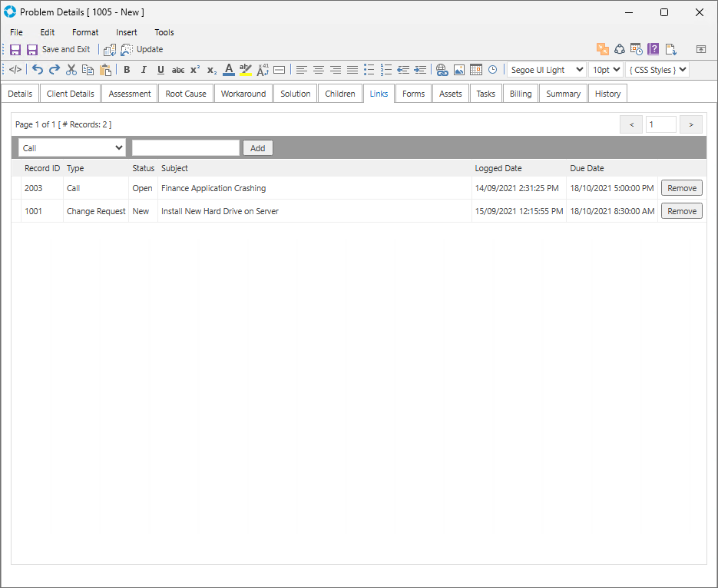This screenshot has height=588, width=718.
Task: Open the Call link type dropdown
Action: coord(72,148)
